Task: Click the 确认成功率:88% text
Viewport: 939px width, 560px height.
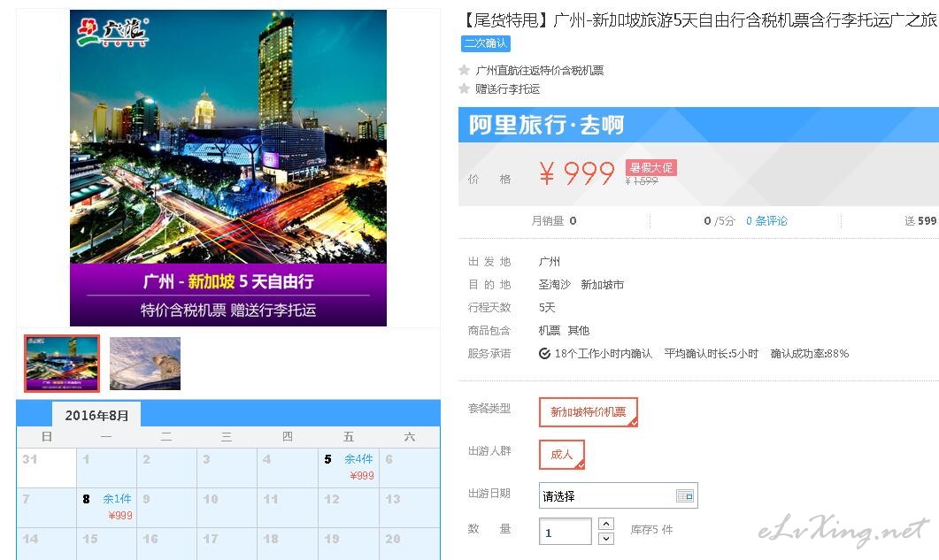Action: tap(810, 353)
